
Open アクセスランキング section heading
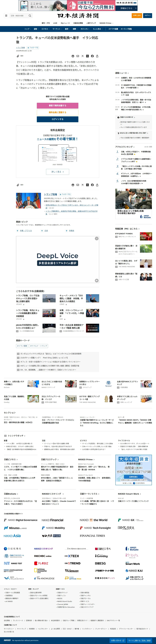pyautogui.click(x=125, y=147)
